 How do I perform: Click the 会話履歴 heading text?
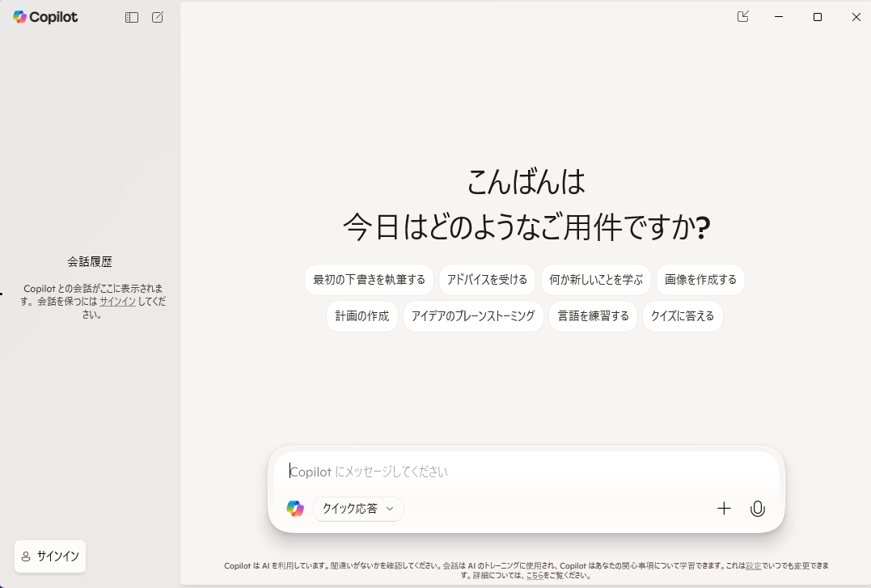[x=90, y=262]
